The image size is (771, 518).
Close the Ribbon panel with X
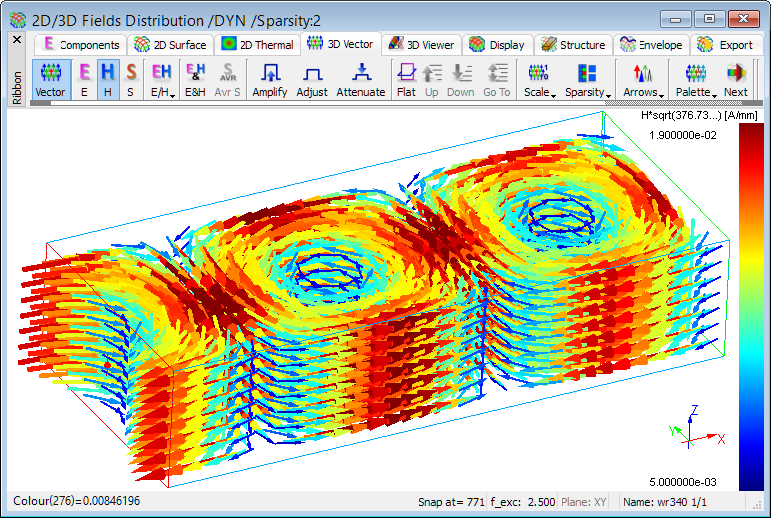tap(16, 40)
